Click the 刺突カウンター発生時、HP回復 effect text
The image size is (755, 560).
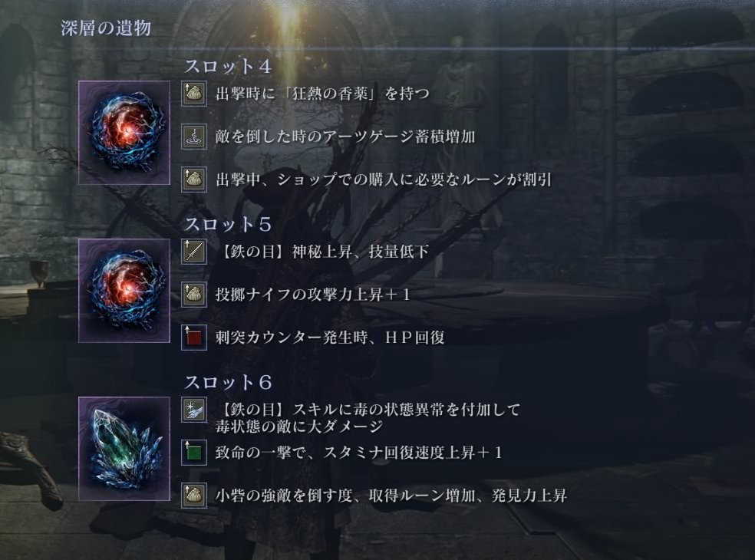tap(330, 338)
